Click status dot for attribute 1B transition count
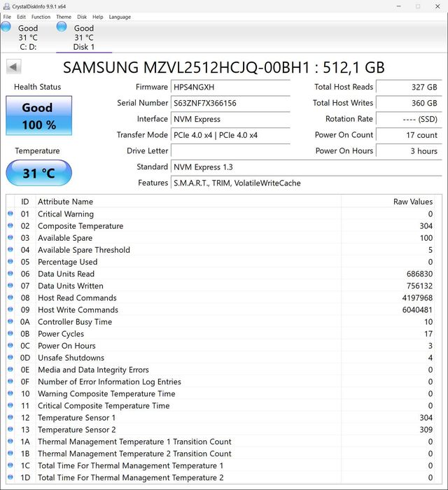Viewport: 448px width, 490px height. click(10, 453)
